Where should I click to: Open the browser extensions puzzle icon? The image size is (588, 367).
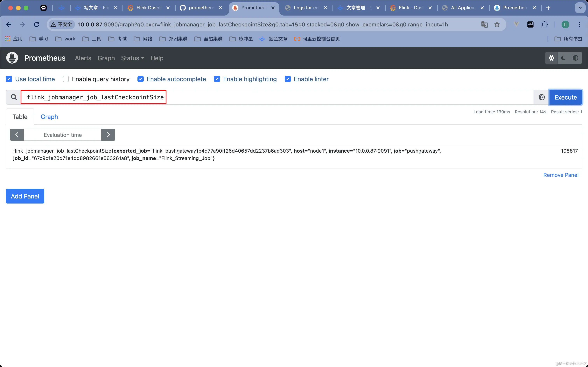[x=545, y=24]
